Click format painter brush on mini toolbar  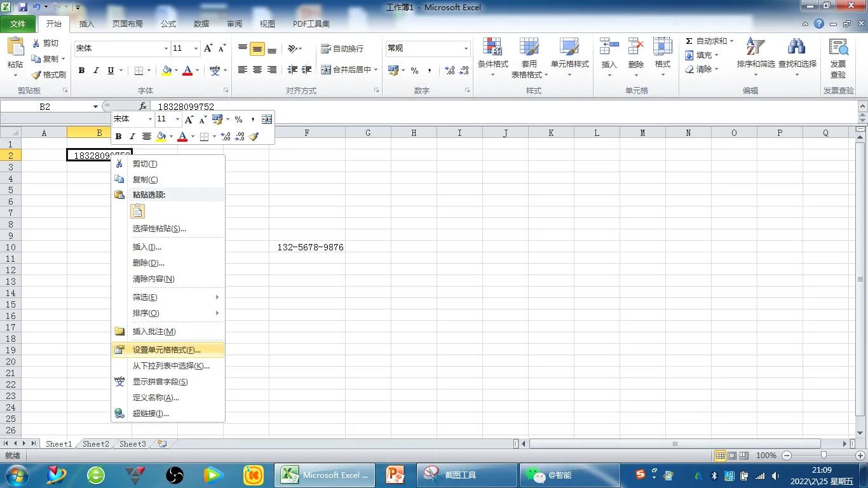pos(254,137)
